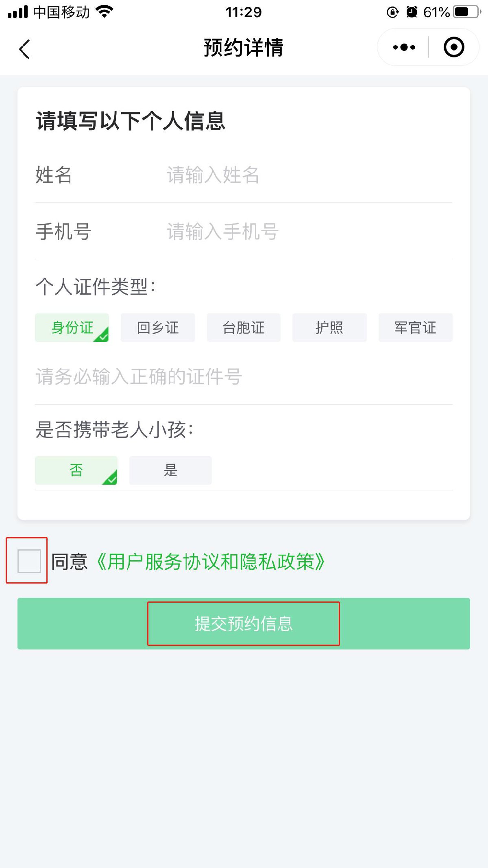Tap the rotation lock status icon

(392, 12)
